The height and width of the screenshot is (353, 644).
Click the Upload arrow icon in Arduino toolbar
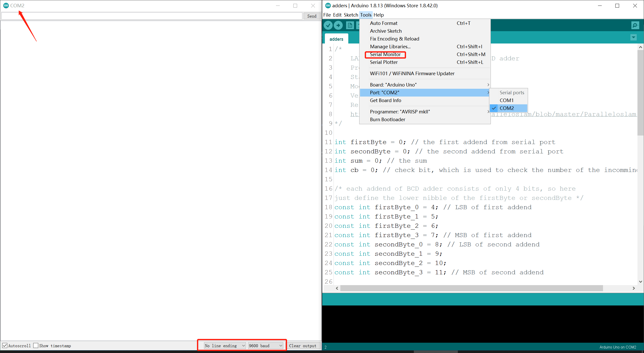(x=338, y=25)
